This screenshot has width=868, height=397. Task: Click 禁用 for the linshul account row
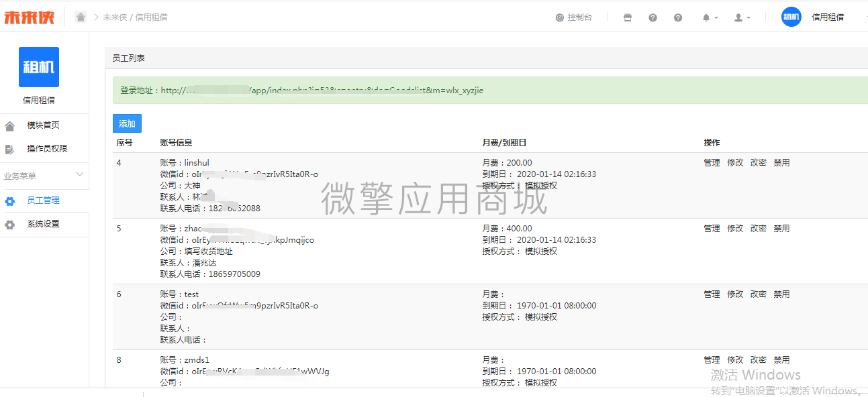point(781,162)
